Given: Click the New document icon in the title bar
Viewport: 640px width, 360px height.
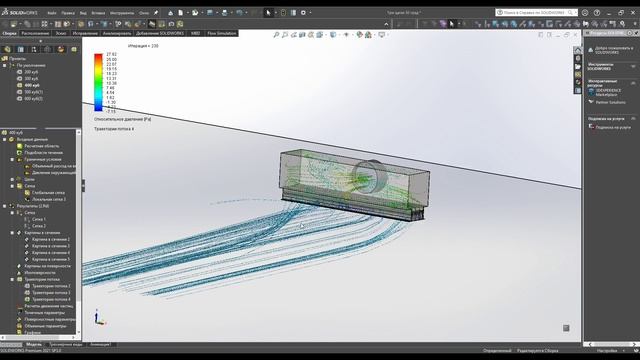Looking at the screenshot, I should click(x=180, y=13).
